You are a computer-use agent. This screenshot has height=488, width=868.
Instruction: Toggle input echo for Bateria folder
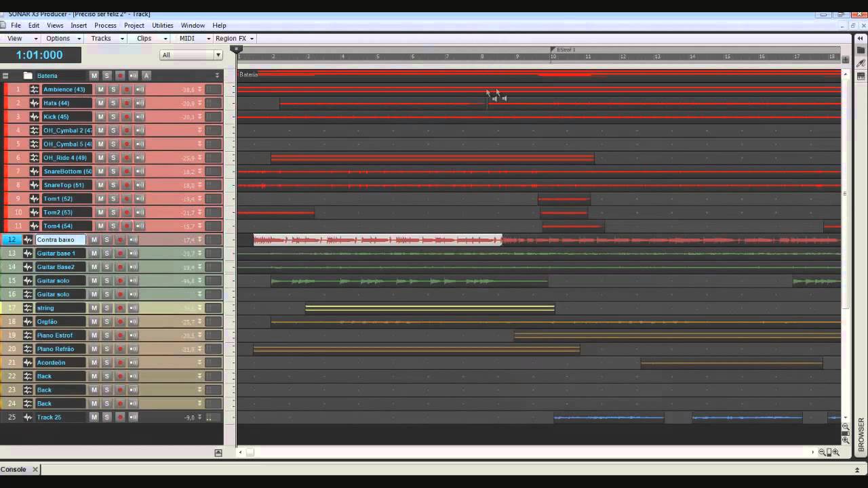pyautogui.click(x=133, y=75)
